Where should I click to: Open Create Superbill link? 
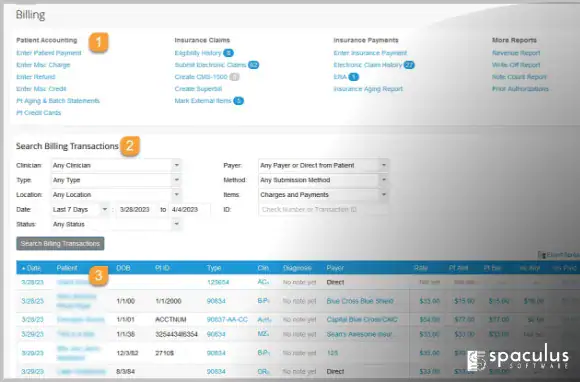(x=198, y=89)
